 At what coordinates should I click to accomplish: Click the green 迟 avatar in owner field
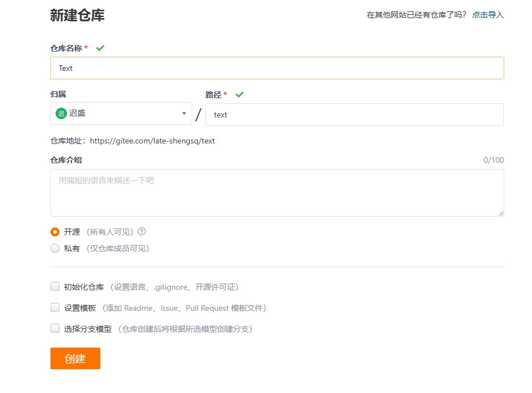pyautogui.click(x=61, y=113)
